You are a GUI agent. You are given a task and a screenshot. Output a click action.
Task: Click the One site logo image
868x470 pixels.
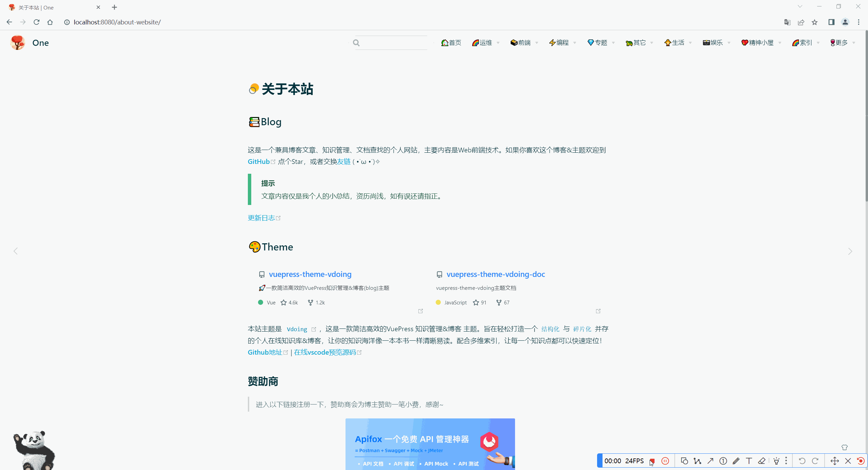coord(18,43)
